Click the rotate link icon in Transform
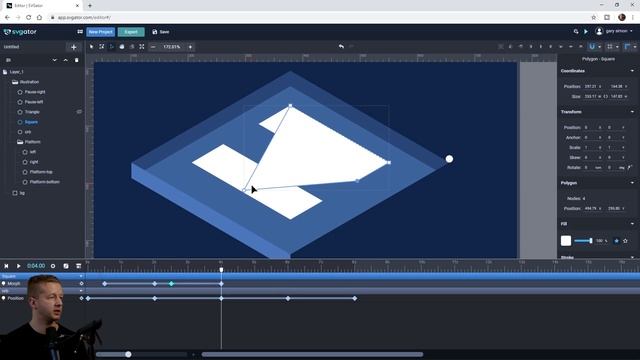640x360 pixels. pos(629,167)
